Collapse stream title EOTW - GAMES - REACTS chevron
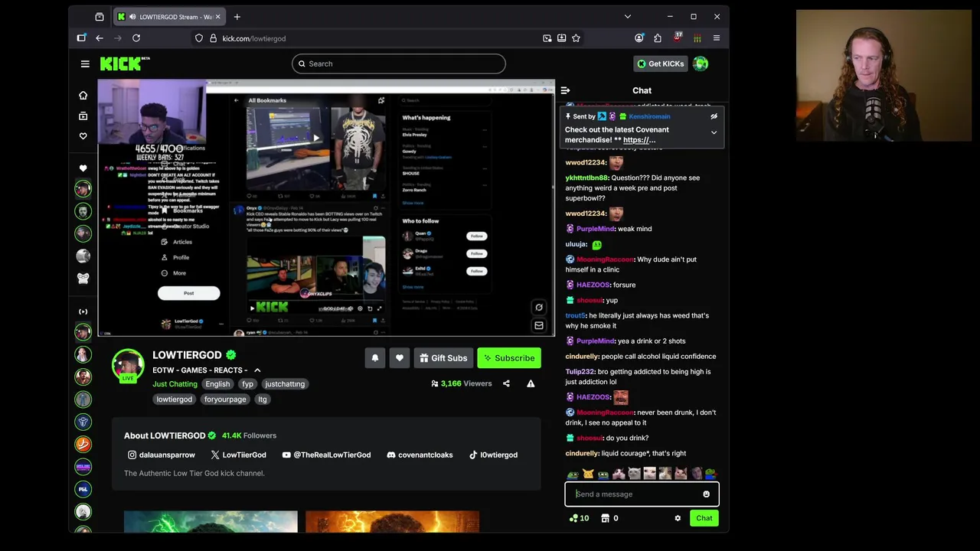The height and width of the screenshot is (551, 980). click(x=257, y=370)
